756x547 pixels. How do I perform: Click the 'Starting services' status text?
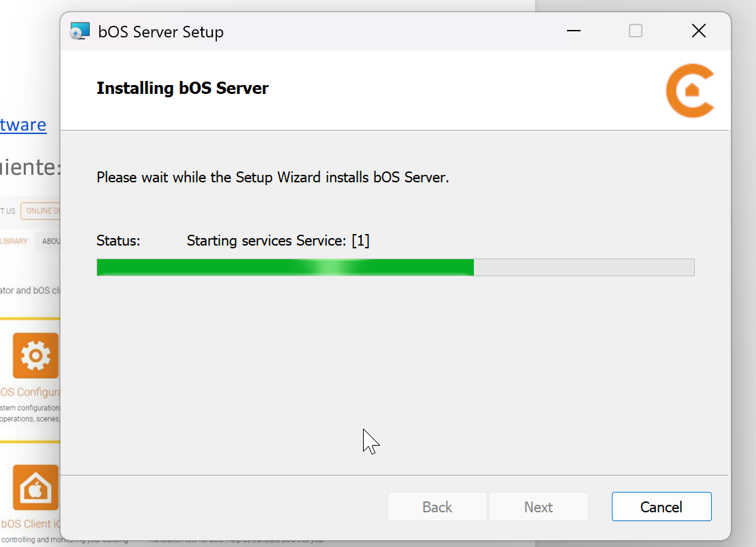click(x=277, y=241)
